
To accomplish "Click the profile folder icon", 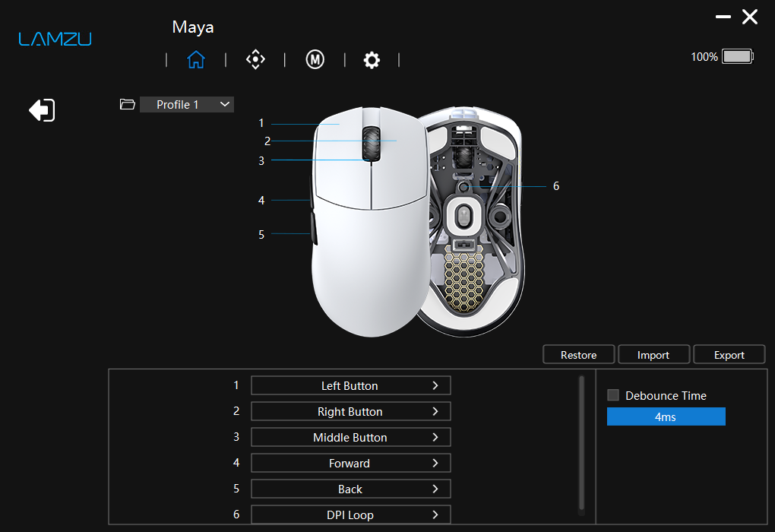I will (x=128, y=104).
